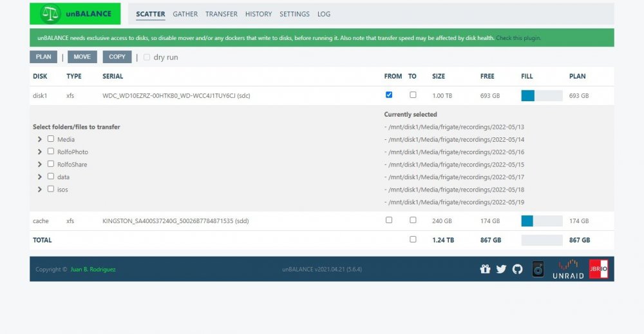Expand the isos folder chevron
The image size is (644, 334).
[x=40, y=190]
